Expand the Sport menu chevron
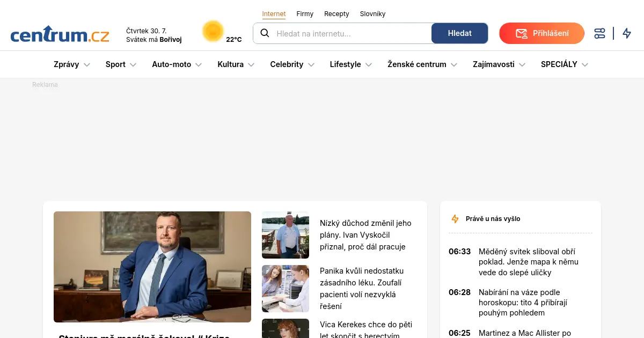The height and width of the screenshot is (338, 644). pos(133,65)
